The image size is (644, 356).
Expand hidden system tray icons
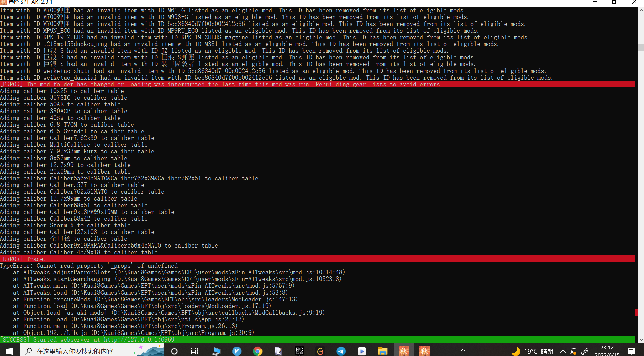click(563, 351)
